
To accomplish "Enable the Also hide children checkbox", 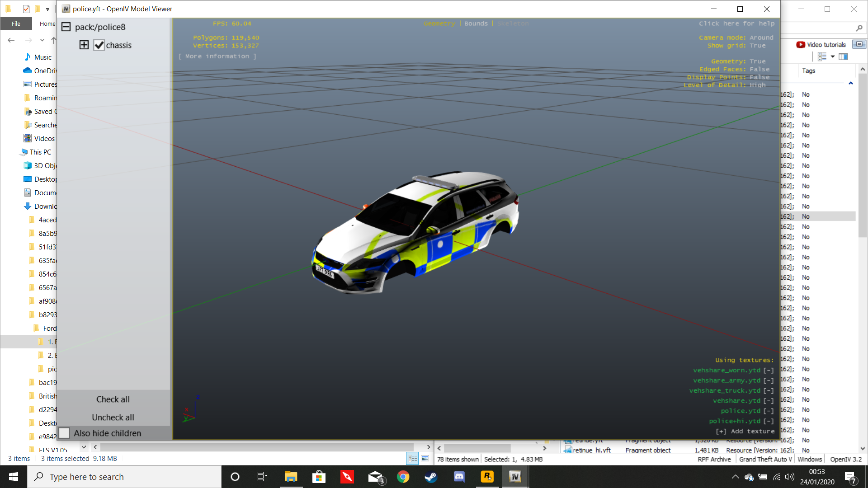I will [64, 433].
